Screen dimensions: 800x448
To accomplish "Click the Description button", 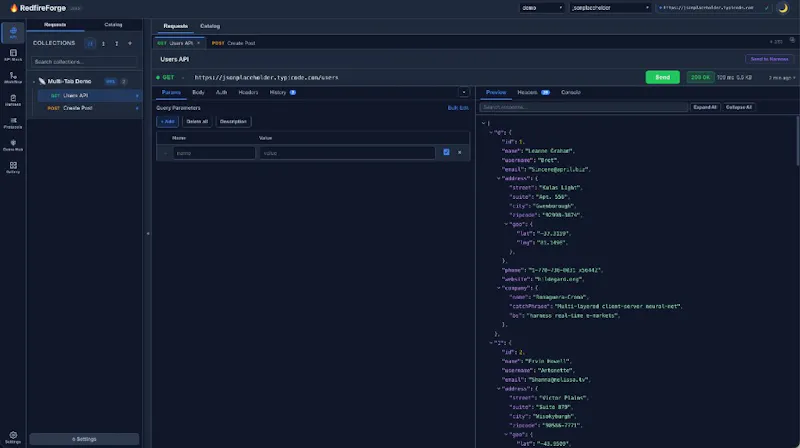I will [x=233, y=121].
